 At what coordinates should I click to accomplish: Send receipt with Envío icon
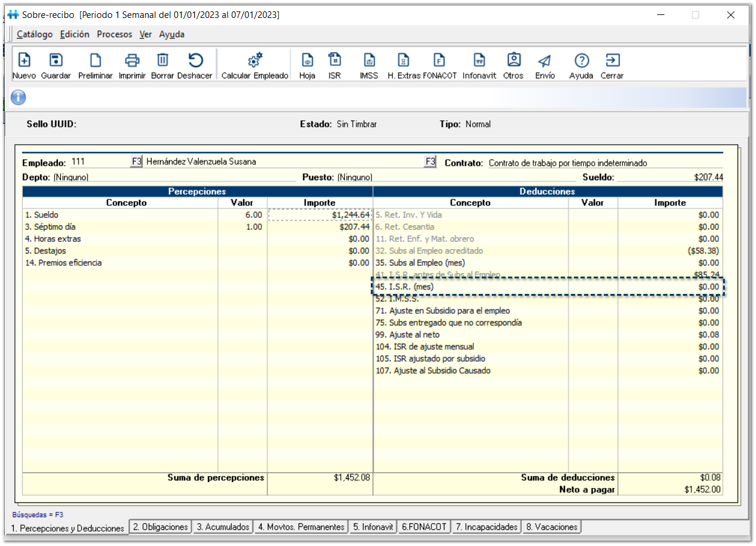(544, 60)
